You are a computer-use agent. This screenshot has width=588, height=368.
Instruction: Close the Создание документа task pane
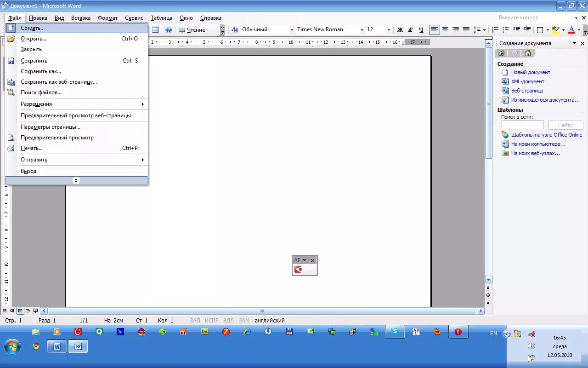[582, 43]
